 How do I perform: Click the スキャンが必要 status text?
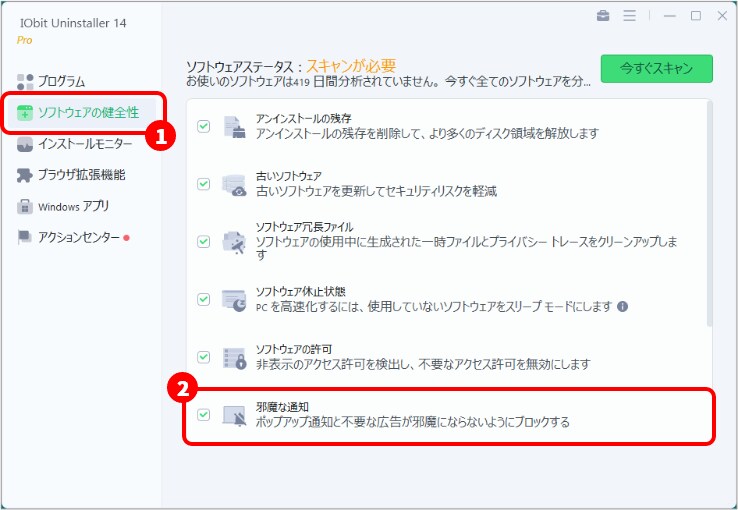(351, 66)
